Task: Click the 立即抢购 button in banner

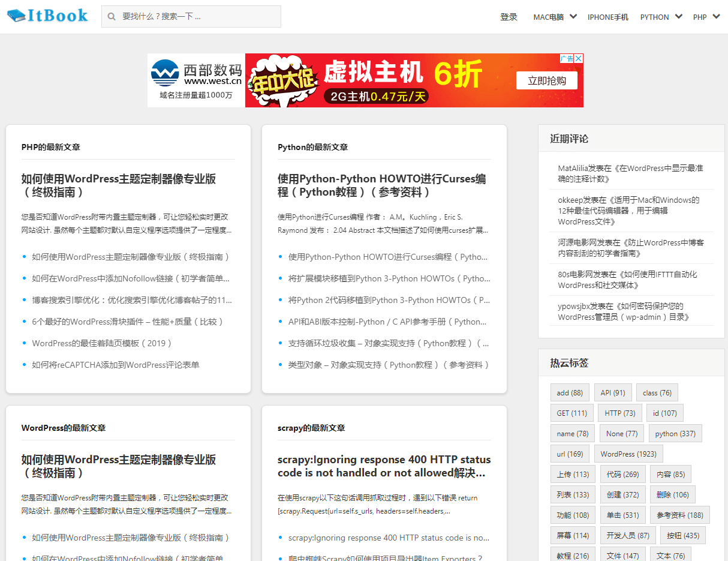Action: click(546, 80)
